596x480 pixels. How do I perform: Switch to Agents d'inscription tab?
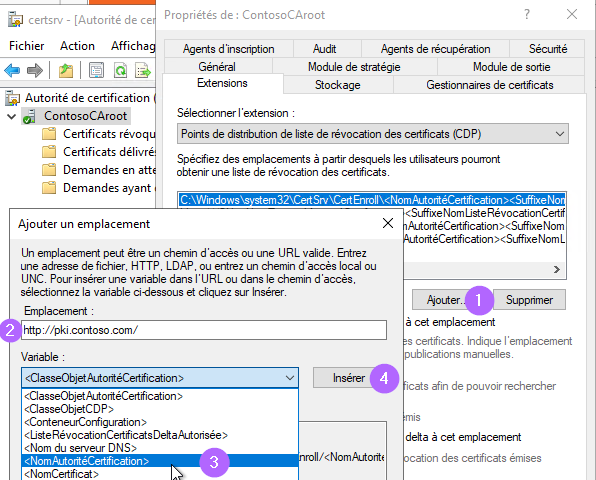pyautogui.click(x=228, y=49)
